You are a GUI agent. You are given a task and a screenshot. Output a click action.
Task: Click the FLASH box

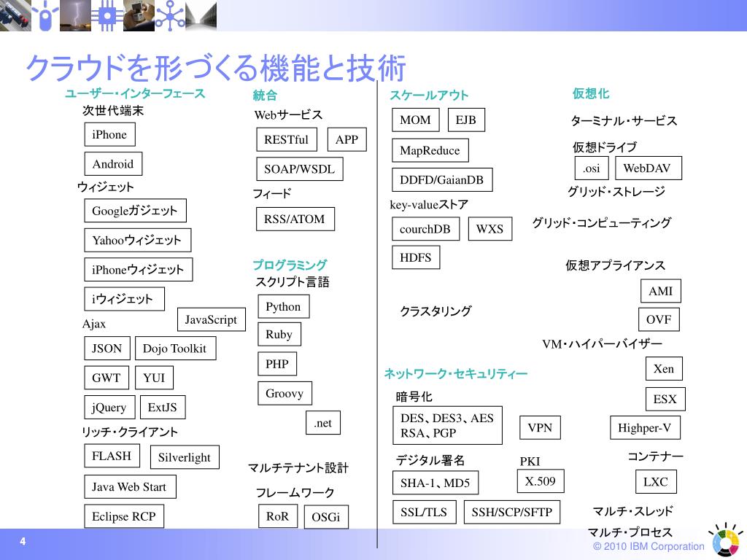(112, 456)
